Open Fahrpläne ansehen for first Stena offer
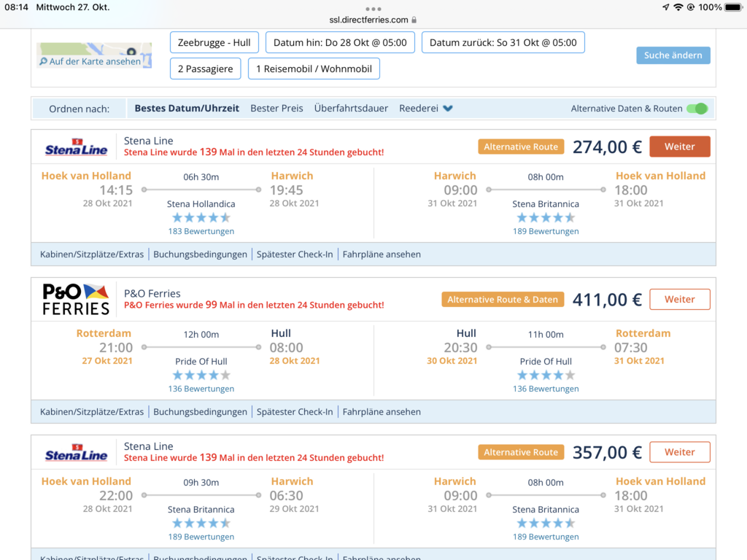Image resolution: width=747 pixels, height=560 pixels. pyautogui.click(x=382, y=254)
